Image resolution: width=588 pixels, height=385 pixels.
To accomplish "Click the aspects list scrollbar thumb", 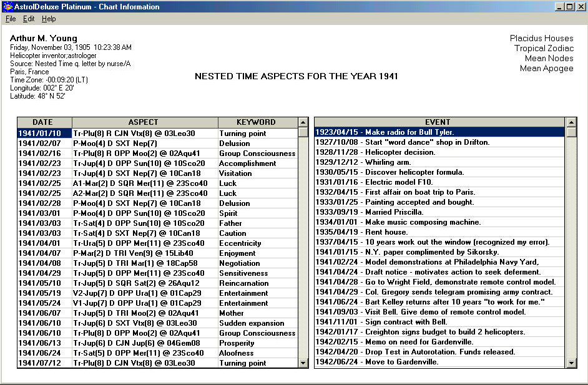I will pos(303,132).
